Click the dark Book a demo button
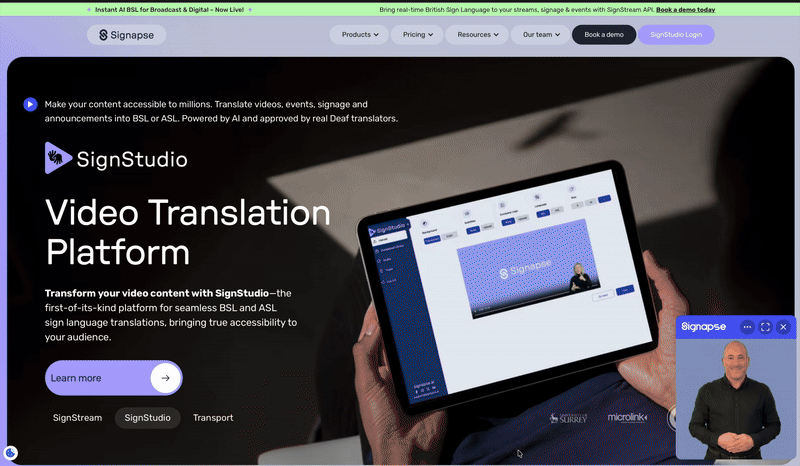Screen dimensions: 800x466 click(x=604, y=35)
